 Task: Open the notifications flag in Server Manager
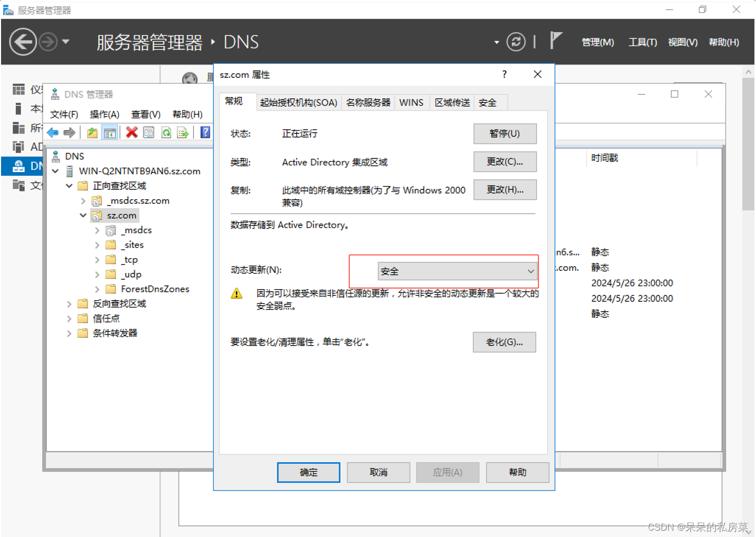pyautogui.click(x=556, y=40)
